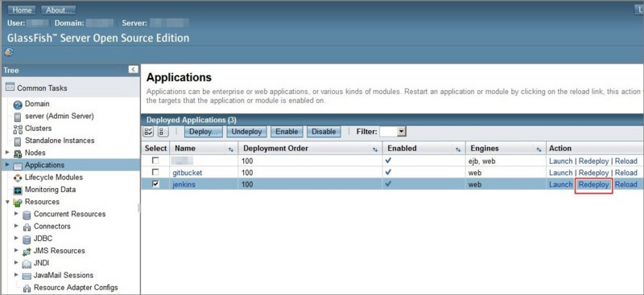Open the gitbucket application link
Viewport: 644px width, 295px height.
click(188, 173)
